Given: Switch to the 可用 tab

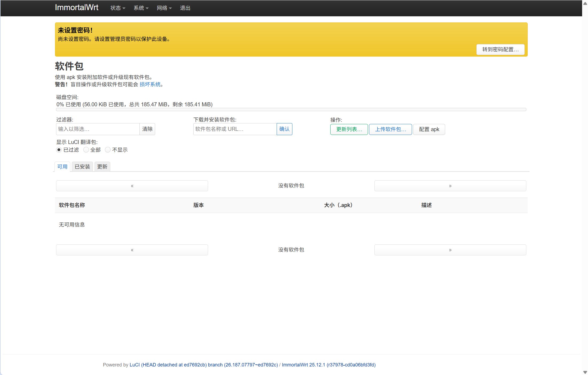Looking at the screenshot, I should click(x=62, y=167).
